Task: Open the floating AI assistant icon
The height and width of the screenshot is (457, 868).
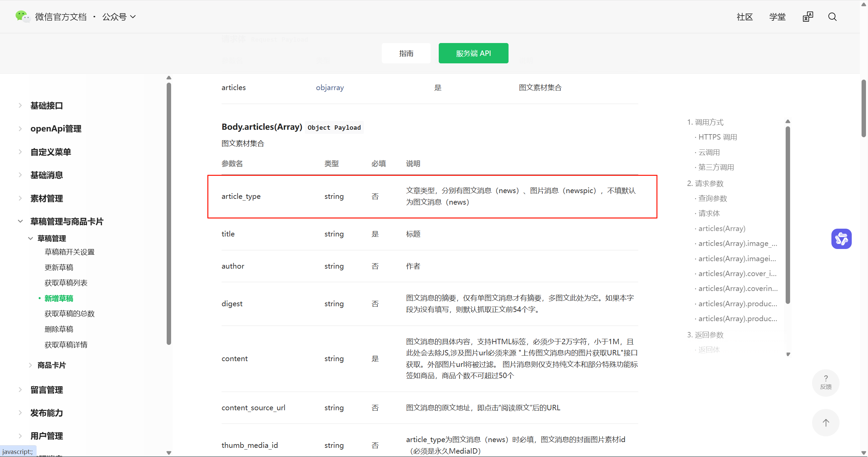Action: pyautogui.click(x=841, y=239)
